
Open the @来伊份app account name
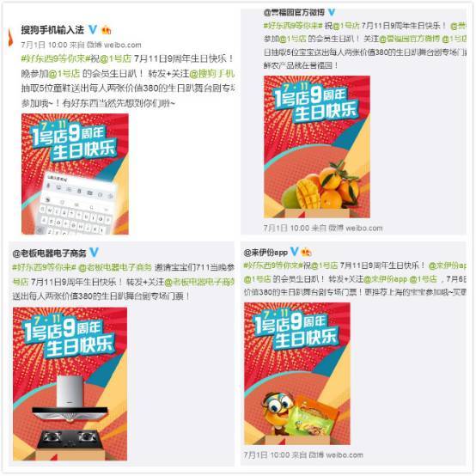coord(265,253)
